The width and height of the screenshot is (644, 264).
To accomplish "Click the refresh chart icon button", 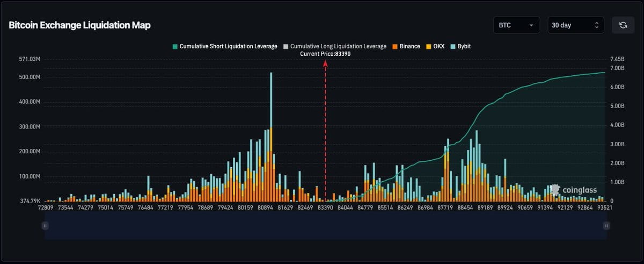I will click(623, 25).
